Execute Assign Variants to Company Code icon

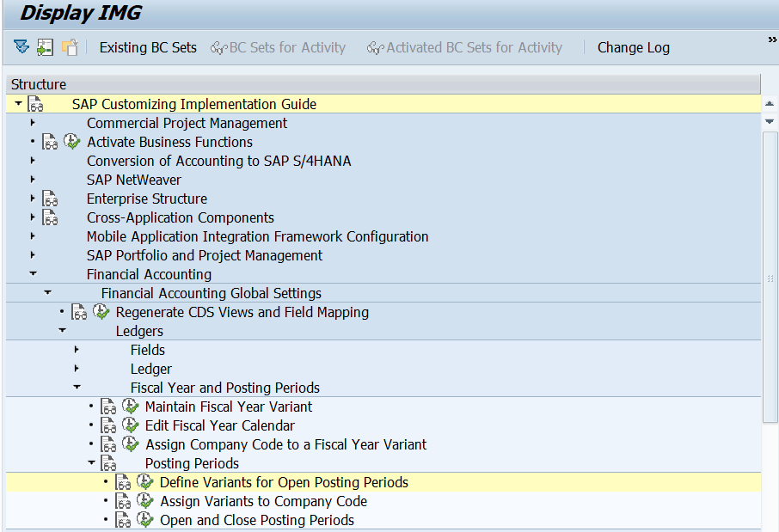pos(145,501)
